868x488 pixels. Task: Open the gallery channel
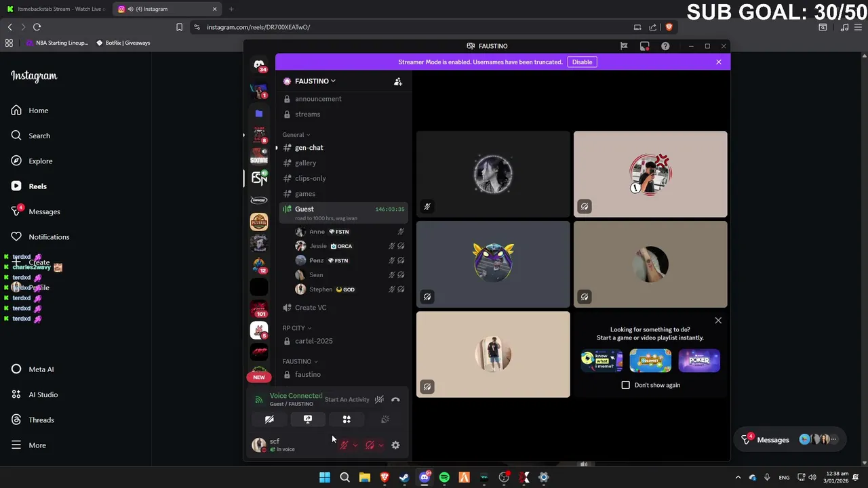coord(344,163)
